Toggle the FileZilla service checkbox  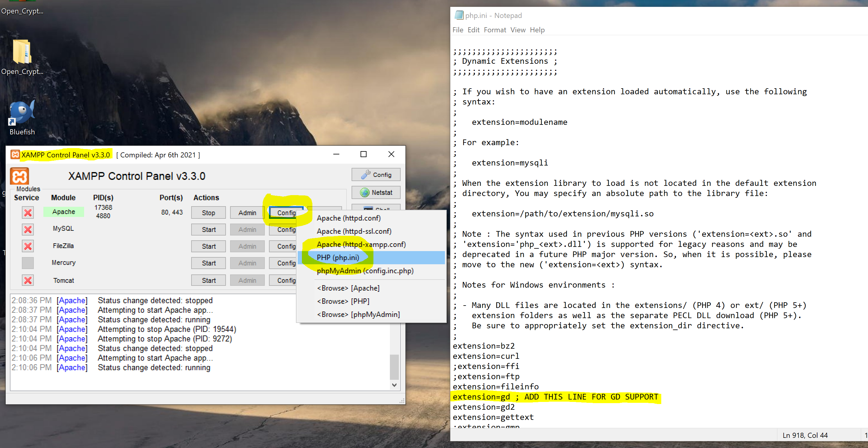(x=28, y=246)
